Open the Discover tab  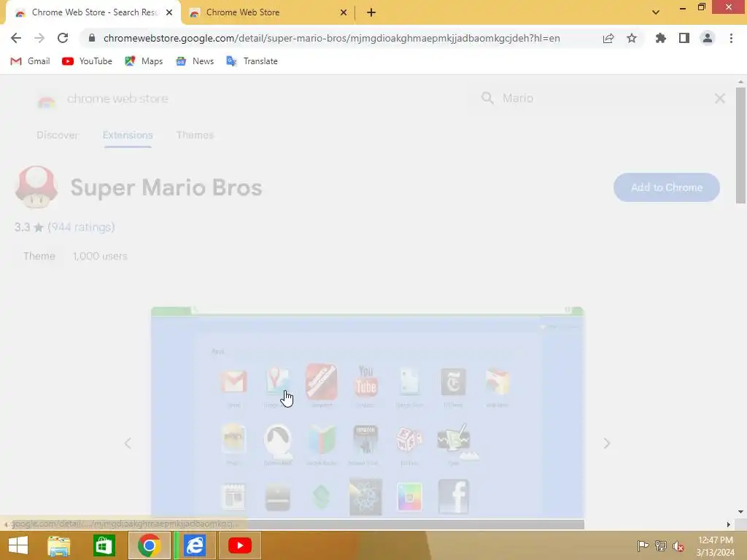coord(57,135)
